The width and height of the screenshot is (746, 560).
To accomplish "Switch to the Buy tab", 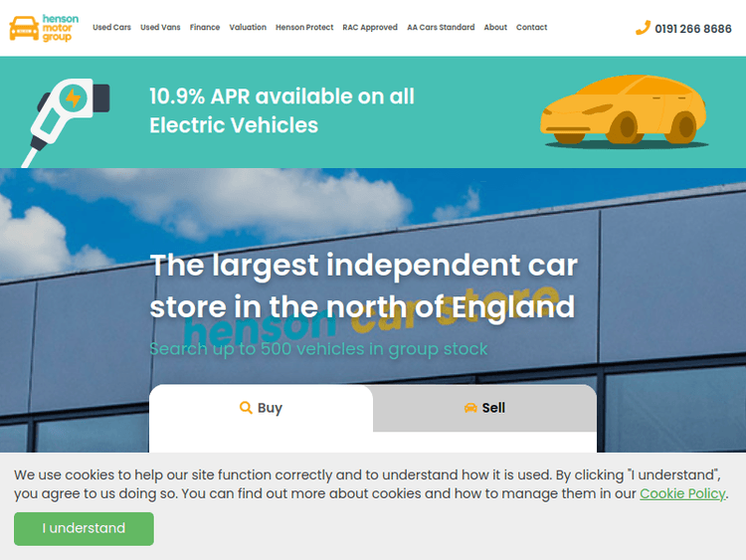I will 261,408.
